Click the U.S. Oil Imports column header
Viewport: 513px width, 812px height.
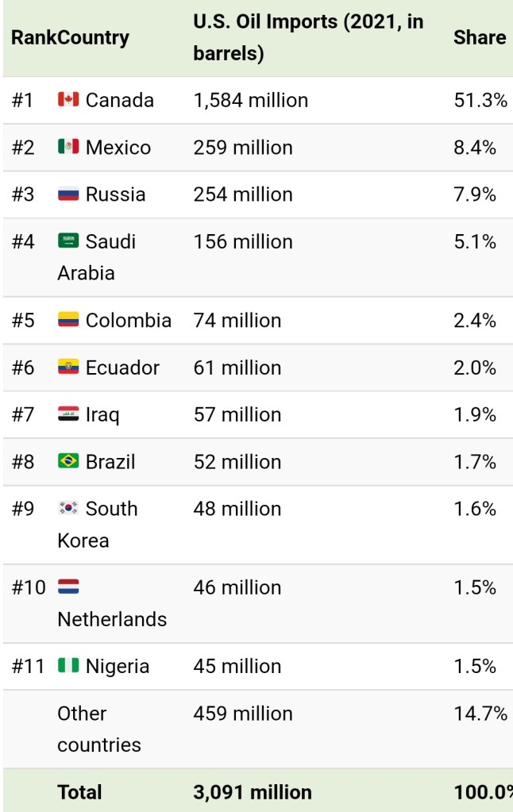pyautogui.click(x=308, y=37)
